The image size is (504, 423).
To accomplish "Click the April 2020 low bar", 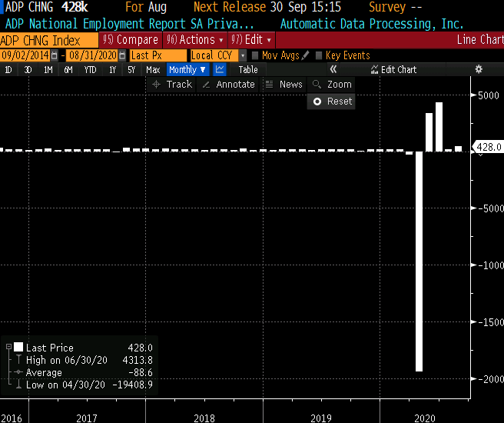I will tap(419, 261).
